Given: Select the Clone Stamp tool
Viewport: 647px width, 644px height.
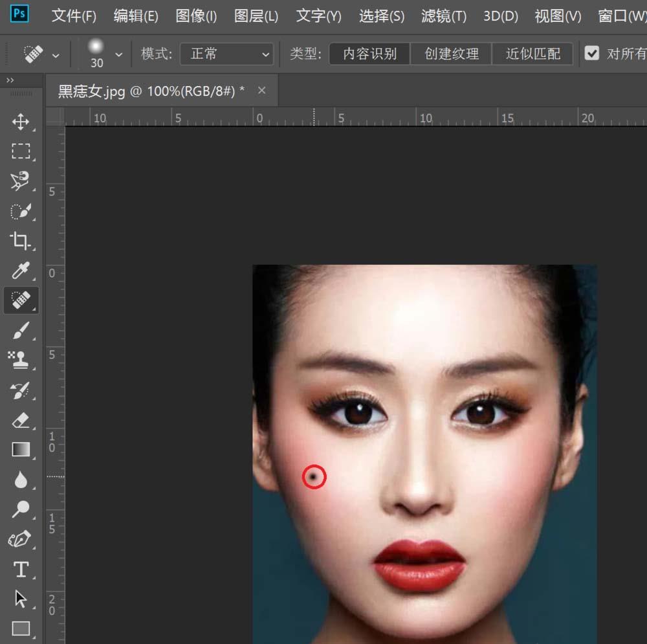Looking at the screenshot, I should pos(19,361).
